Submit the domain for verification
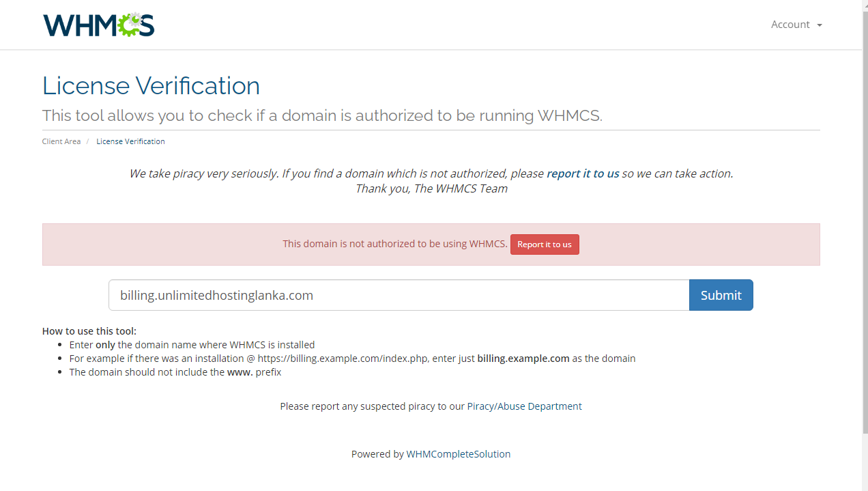The width and height of the screenshot is (868, 491). [721, 295]
